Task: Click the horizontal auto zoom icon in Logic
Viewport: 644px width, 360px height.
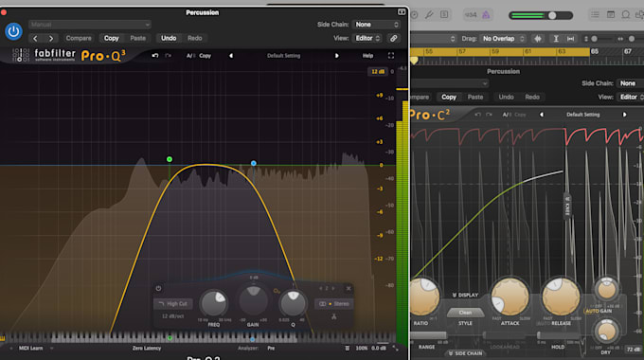Action: pyautogui.click(x=570, y=39)
